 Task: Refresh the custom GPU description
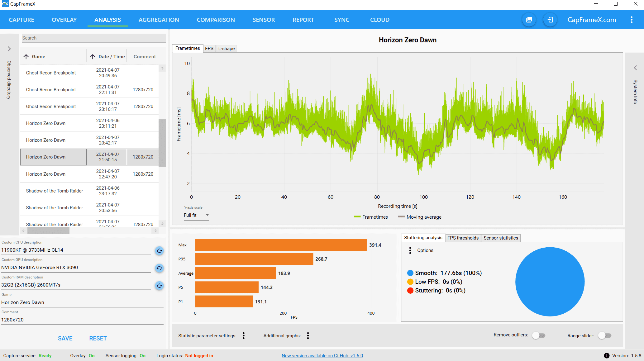coord(159,268)
